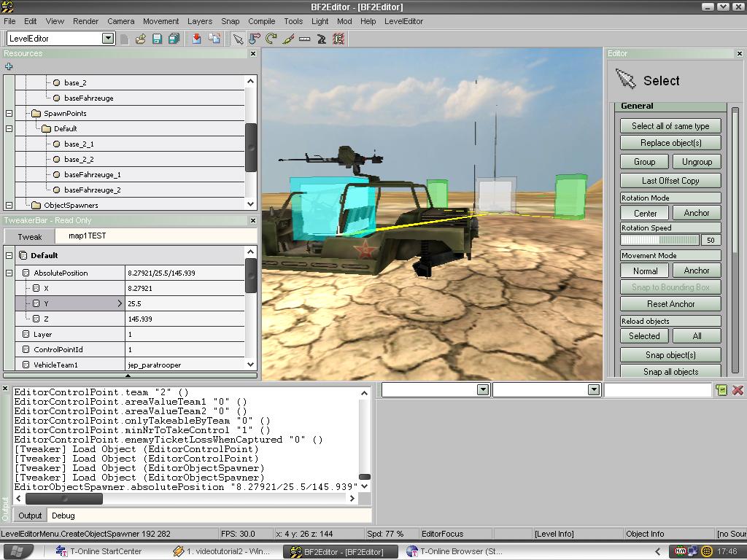Collapse the AbsolutePosition property
The image size is (747, 560).
point(9,273)
